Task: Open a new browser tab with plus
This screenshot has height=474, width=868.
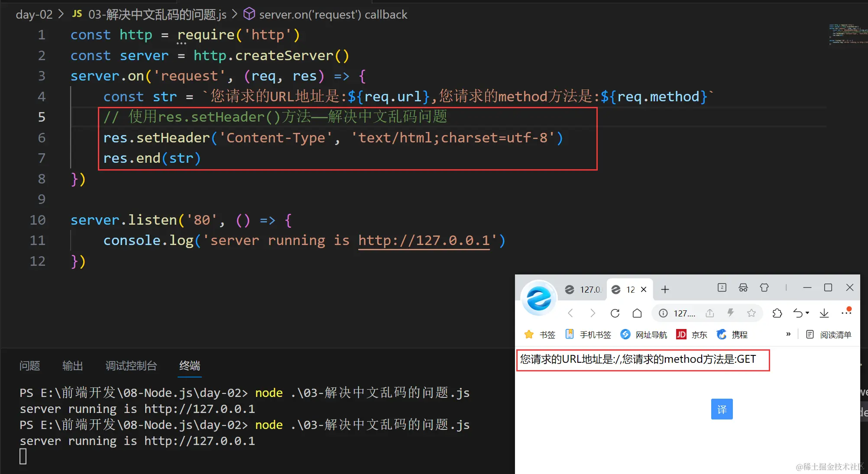Action: pos(665,289)
